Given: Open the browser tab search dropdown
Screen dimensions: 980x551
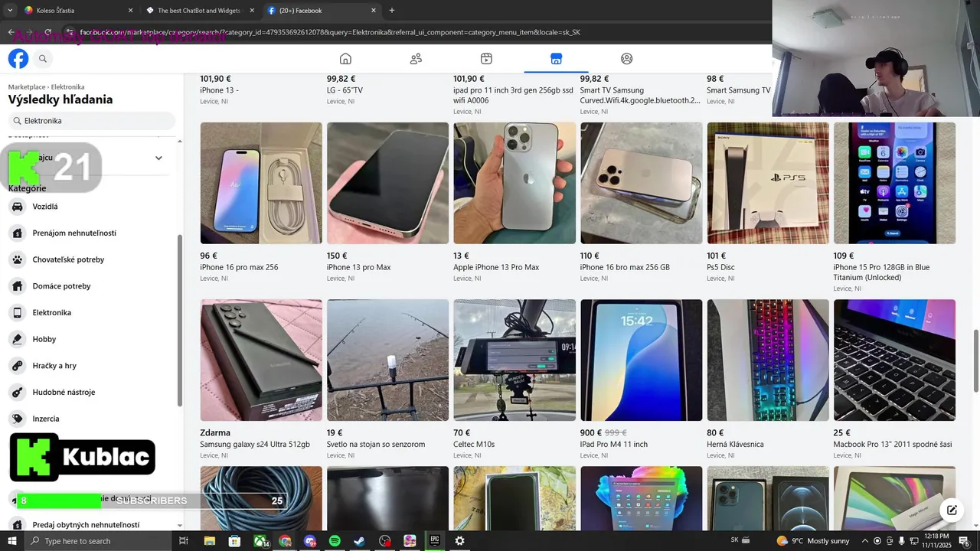Looking at the screenshot, I should 10,11.
